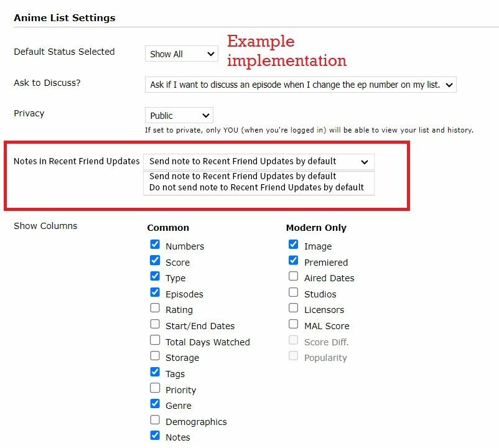Image resolution: width=499 pixels, height=448 pixels.
Task: Uncheck the Tags column checkbox
Action: pyautogui.click(x=155, y=371)
